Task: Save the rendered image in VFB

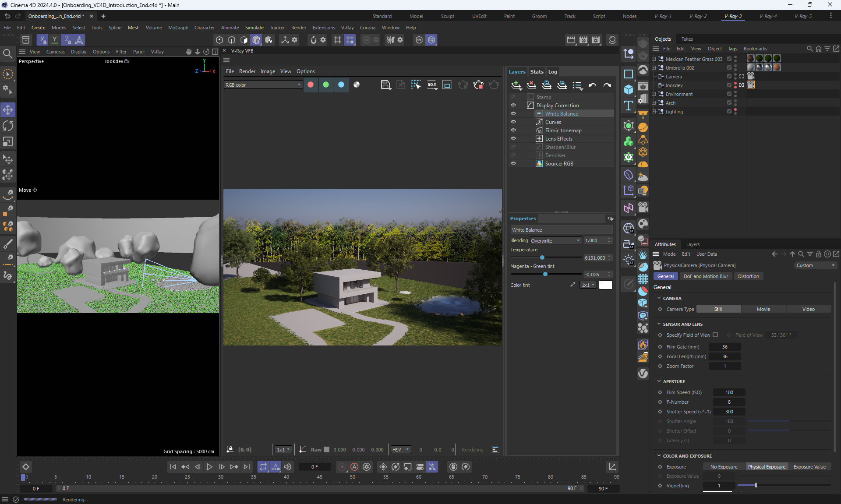Action: pyautogui.click(x=385, y=85)
